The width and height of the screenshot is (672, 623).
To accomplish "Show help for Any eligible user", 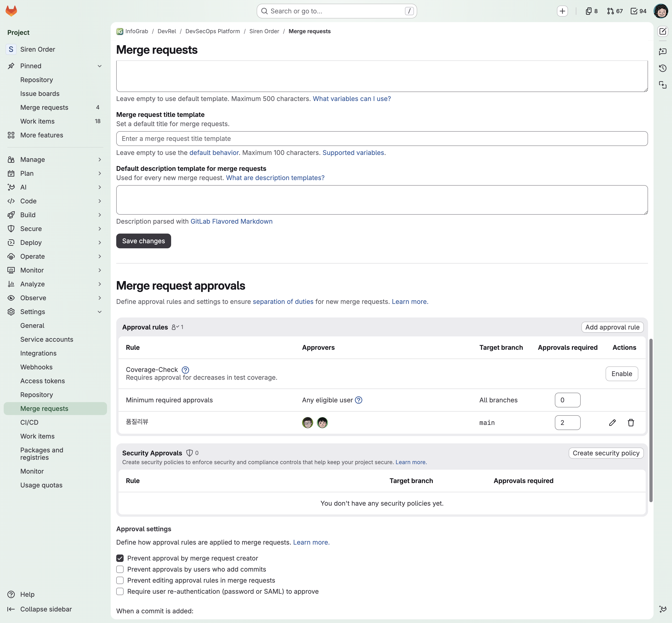I will [x=359, y=400].
